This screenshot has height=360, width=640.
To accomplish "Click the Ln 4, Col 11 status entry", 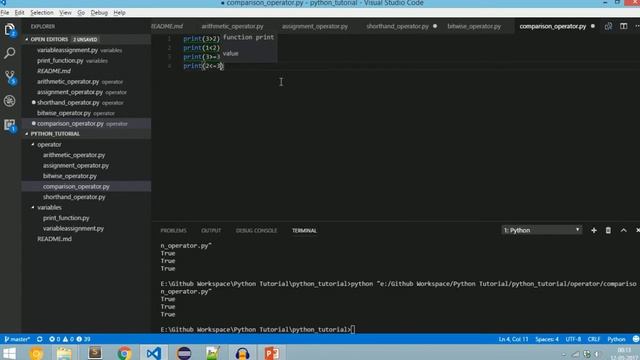I will tap(513, 339).
